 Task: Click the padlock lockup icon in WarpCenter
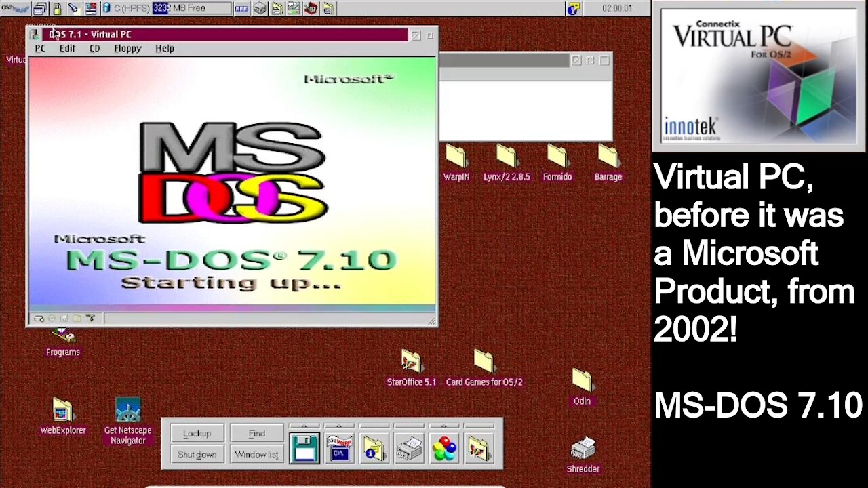(x=57, y=9)
